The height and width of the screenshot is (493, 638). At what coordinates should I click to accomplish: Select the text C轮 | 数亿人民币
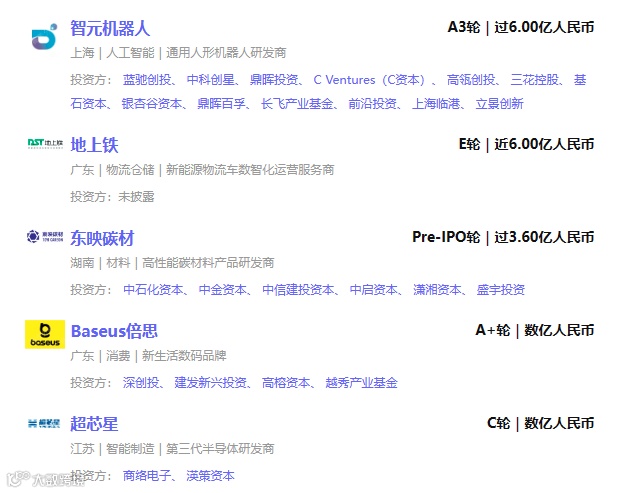coord(541,423)
